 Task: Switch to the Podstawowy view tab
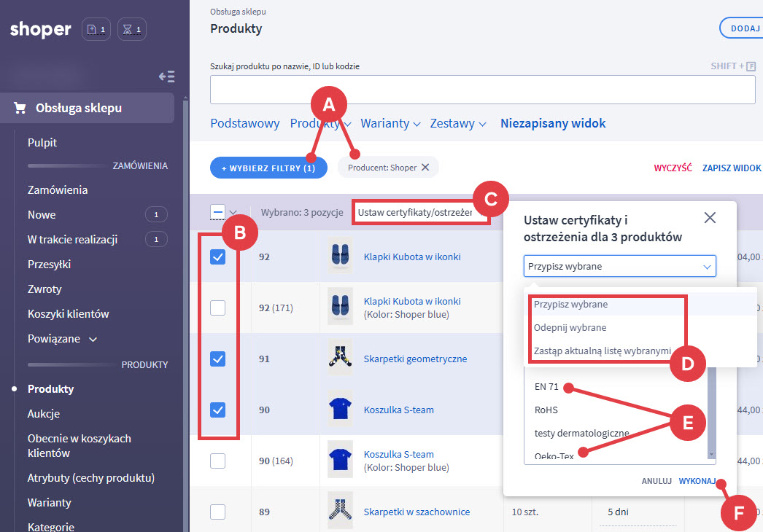[245, 123]
